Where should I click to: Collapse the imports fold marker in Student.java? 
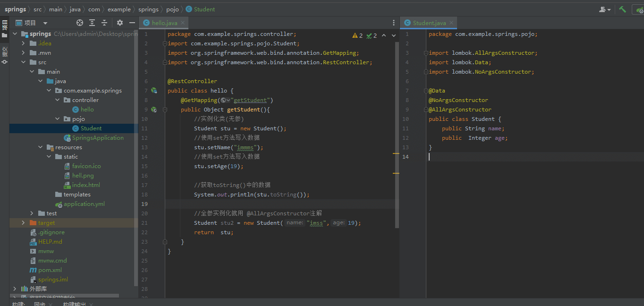click(426, 53)
